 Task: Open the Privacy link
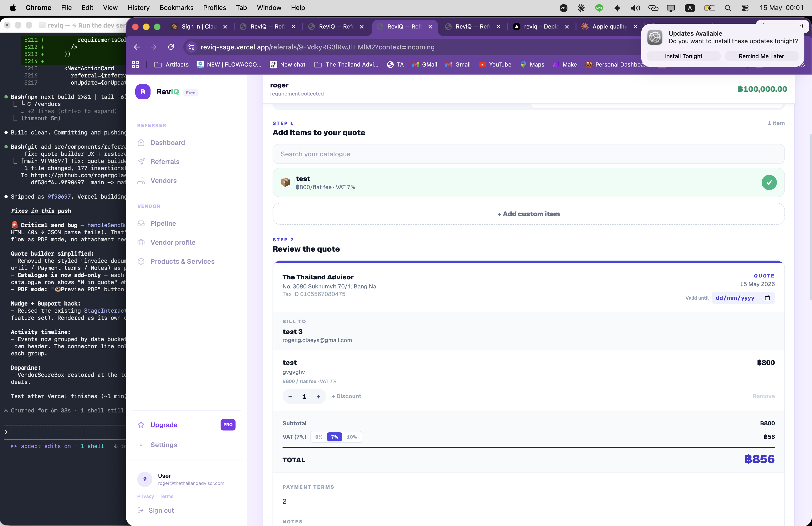145,496
